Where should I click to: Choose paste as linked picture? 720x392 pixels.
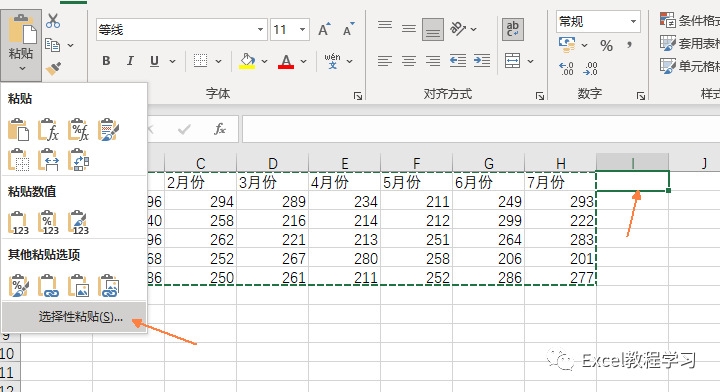pos(108,286)
